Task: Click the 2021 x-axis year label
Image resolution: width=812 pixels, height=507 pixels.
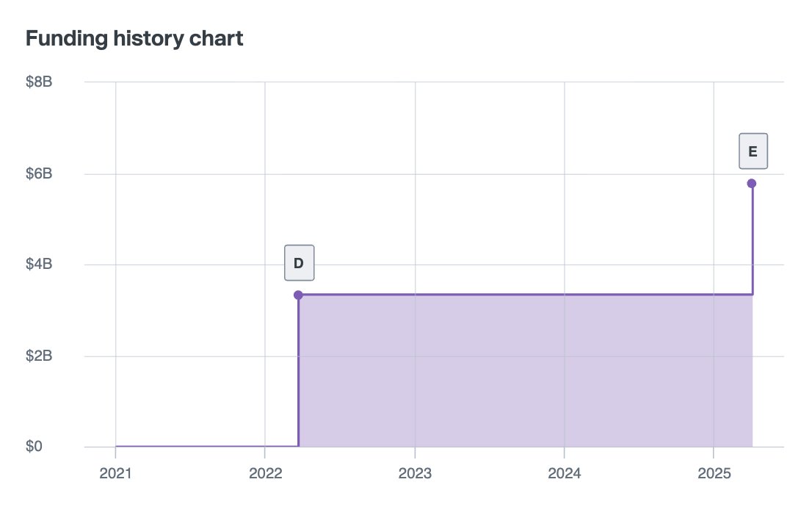Action: tap(115, 473)
